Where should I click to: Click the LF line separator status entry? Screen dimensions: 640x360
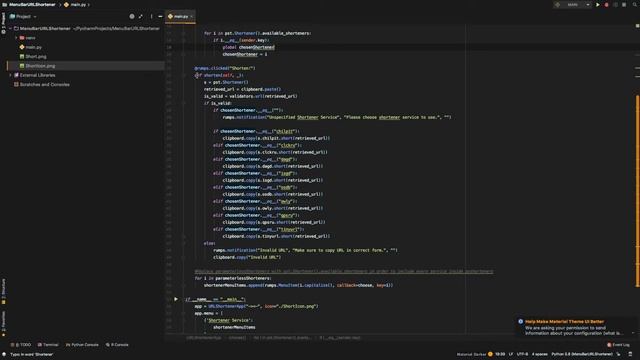(511, 354)
